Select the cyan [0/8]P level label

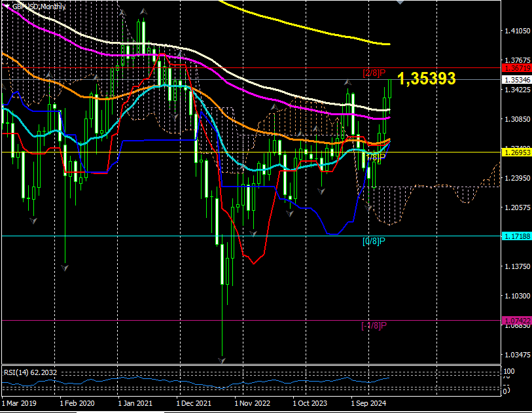coord(373,241)
